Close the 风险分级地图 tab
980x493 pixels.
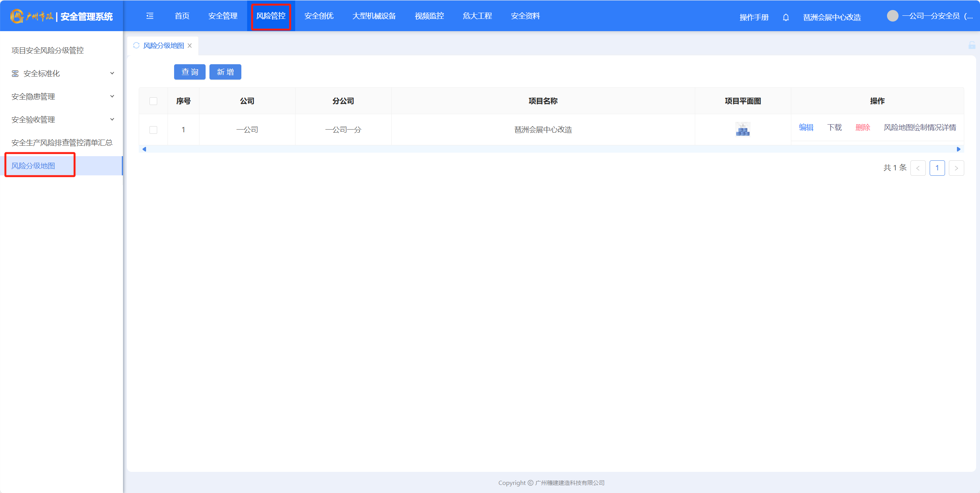click(x=190, y=46)
